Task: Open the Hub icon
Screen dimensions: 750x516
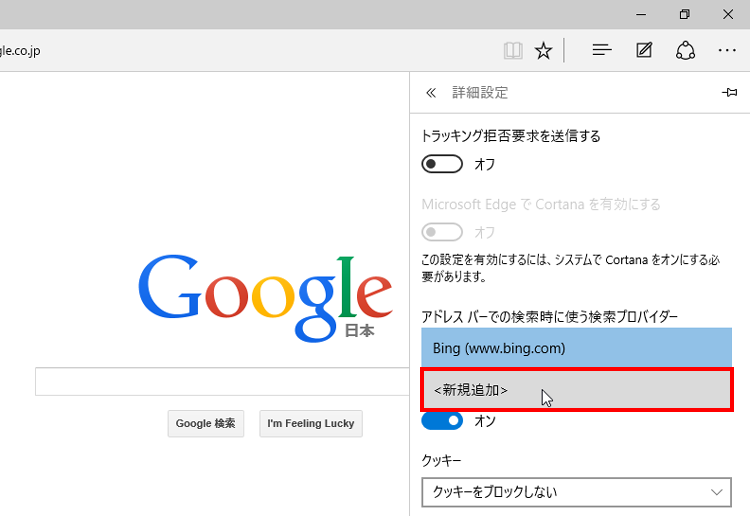Action: 602,50
